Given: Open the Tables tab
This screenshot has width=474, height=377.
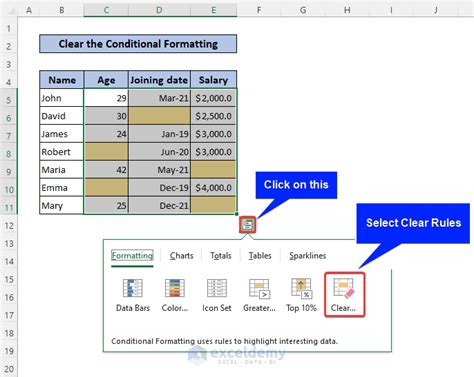Looking at the screenshot, I should 260,256.
